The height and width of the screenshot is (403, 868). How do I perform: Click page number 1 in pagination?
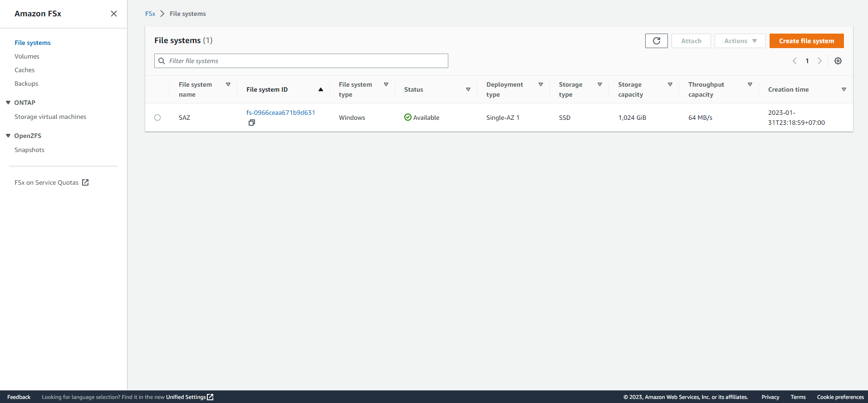[x=807, y=61]
